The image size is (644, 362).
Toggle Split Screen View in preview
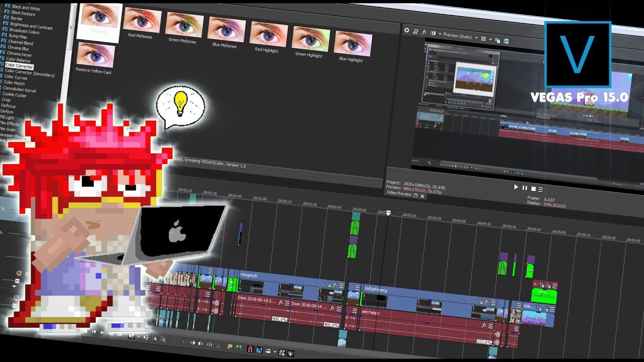point(433,34)
